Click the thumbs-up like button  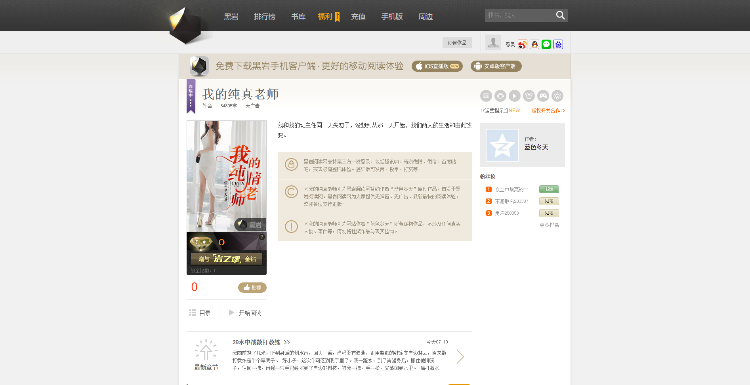(252, 287)
